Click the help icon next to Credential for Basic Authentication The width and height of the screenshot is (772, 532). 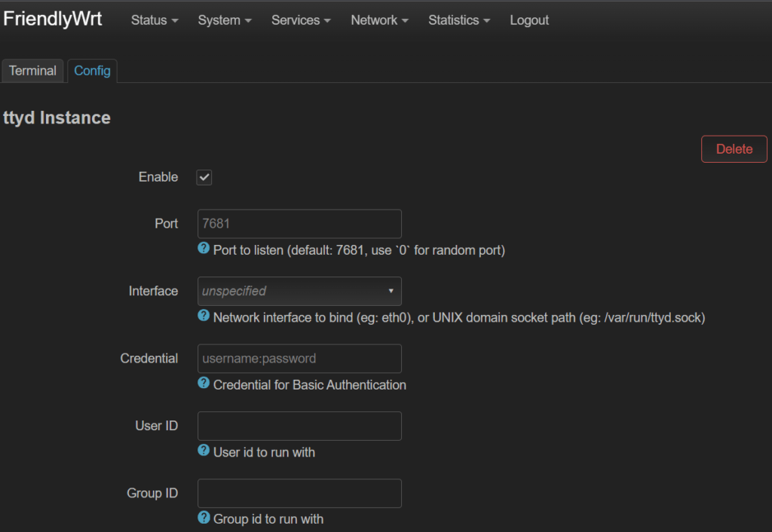204,384
